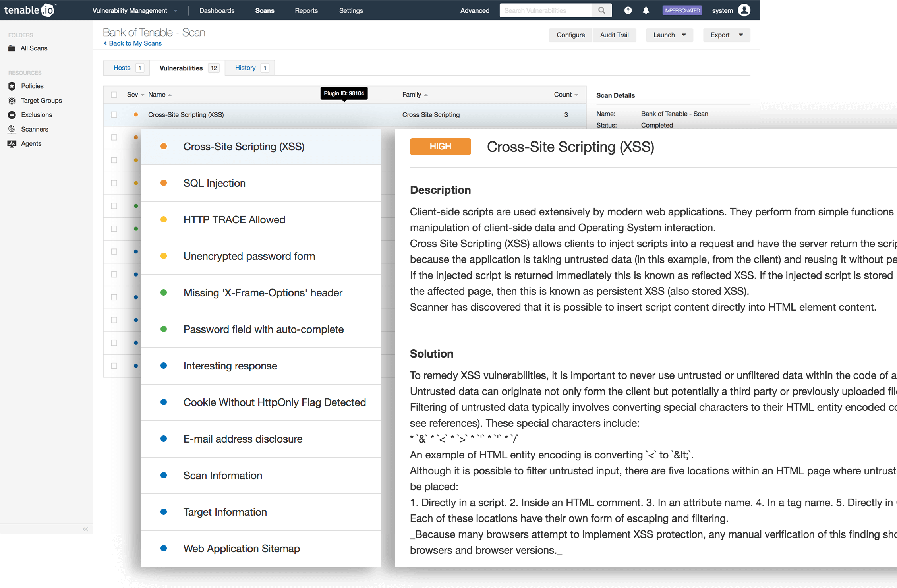This screenshot has width=897, height=588.
Task: Open the help question mark icon
Action: click(x=628, y=10)
